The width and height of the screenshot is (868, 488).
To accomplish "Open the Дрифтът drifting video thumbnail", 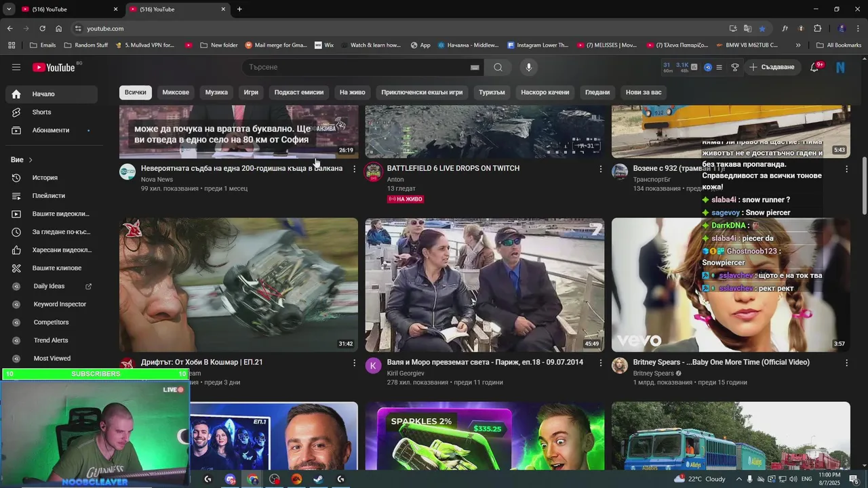I will click(x=239, y=285).
